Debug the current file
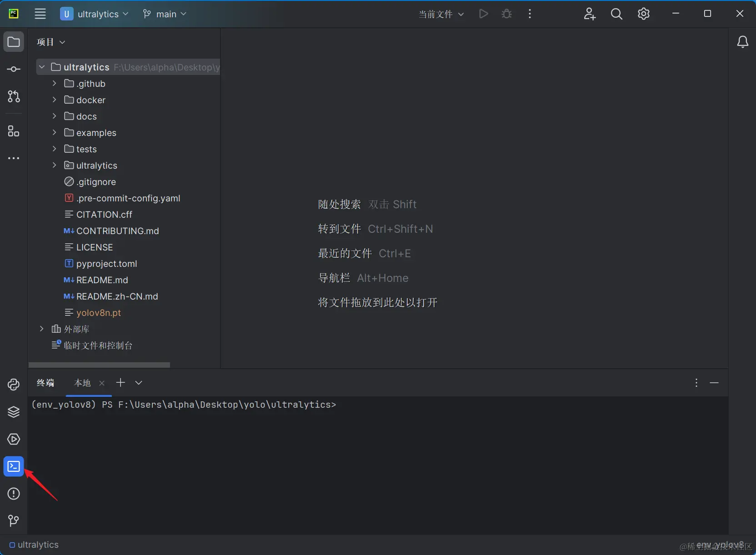 506,14
